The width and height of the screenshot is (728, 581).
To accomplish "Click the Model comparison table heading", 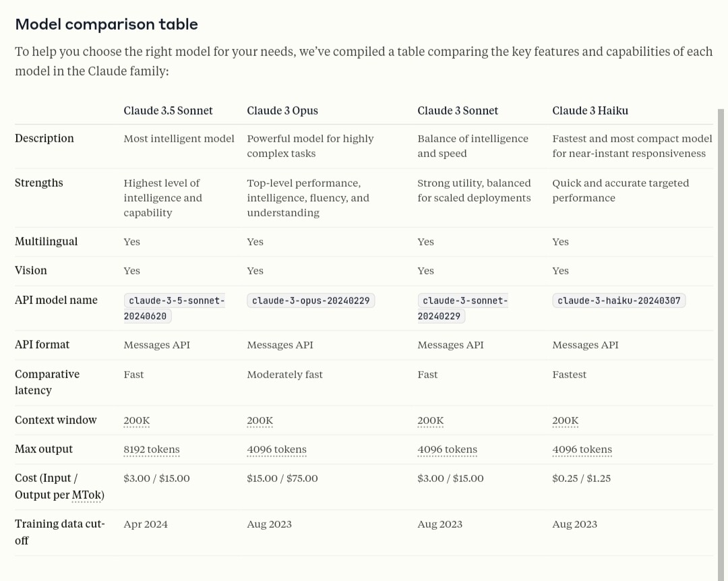I will coord(107,24).
